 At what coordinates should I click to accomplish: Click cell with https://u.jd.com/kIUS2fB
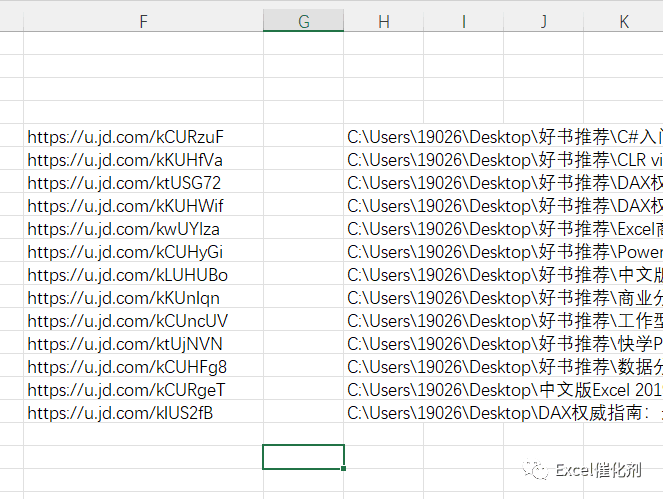pos(143,411)
